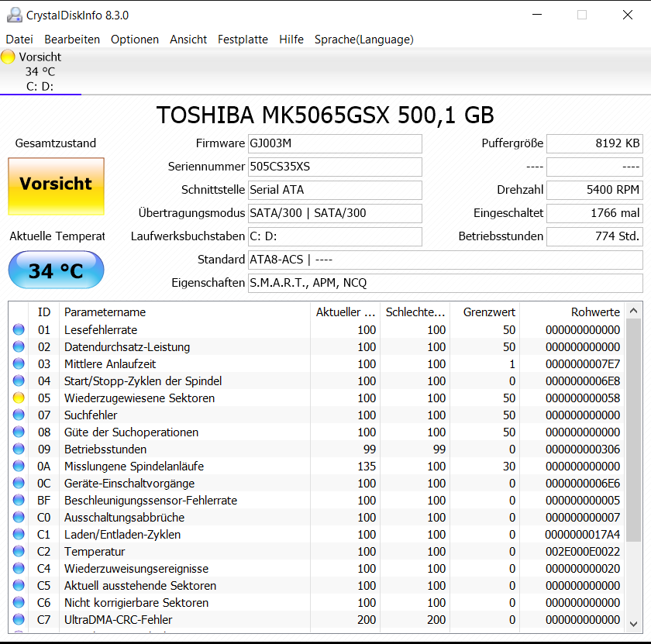Click the yellow warning dot for Wiederzugewiesene Sektoren
The width and height of the screenshot is (651, 644).
(19, 398)
